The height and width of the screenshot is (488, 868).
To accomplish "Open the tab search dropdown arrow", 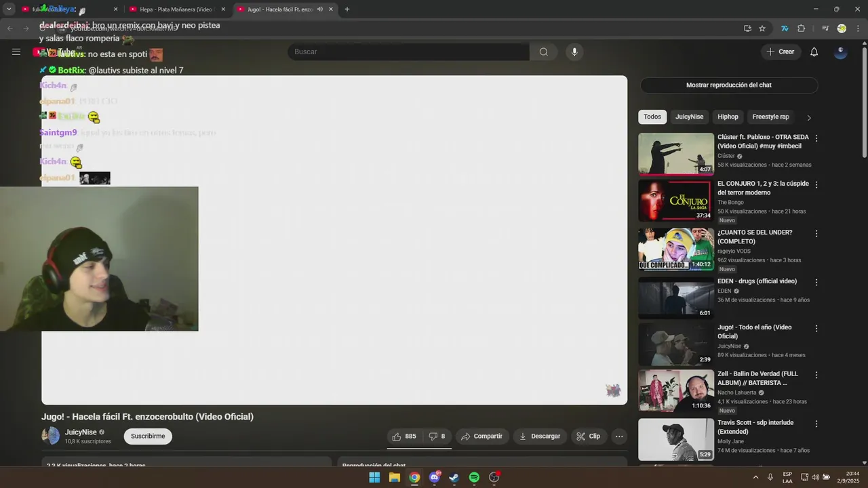I will 9,9.
